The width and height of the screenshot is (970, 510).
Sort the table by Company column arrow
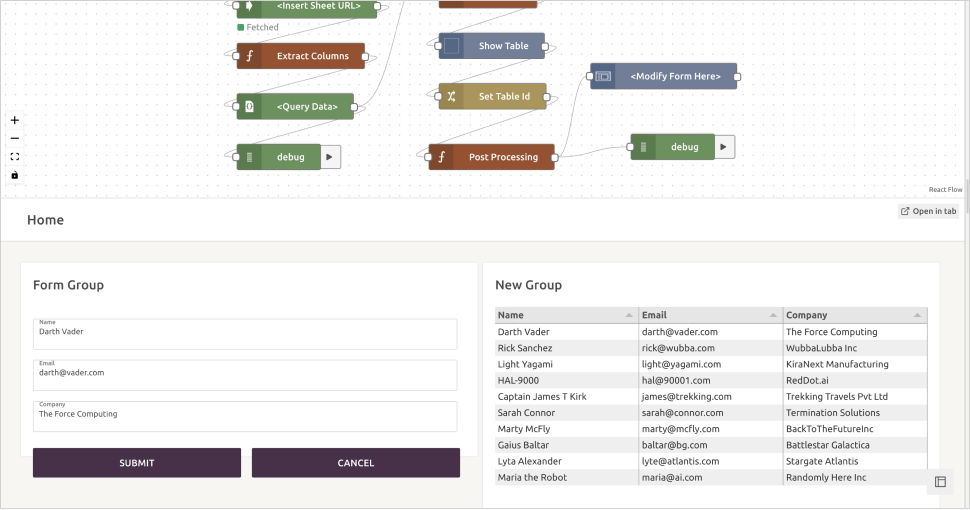tap(917, 315)
